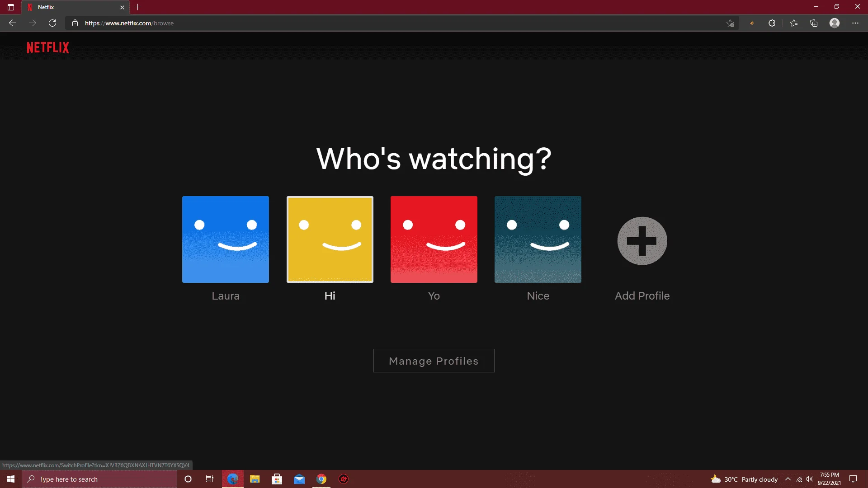This screenshot has width=868, height=488.
Task: Open Settings and more ellipsis menu
Action: pos(855,23)
